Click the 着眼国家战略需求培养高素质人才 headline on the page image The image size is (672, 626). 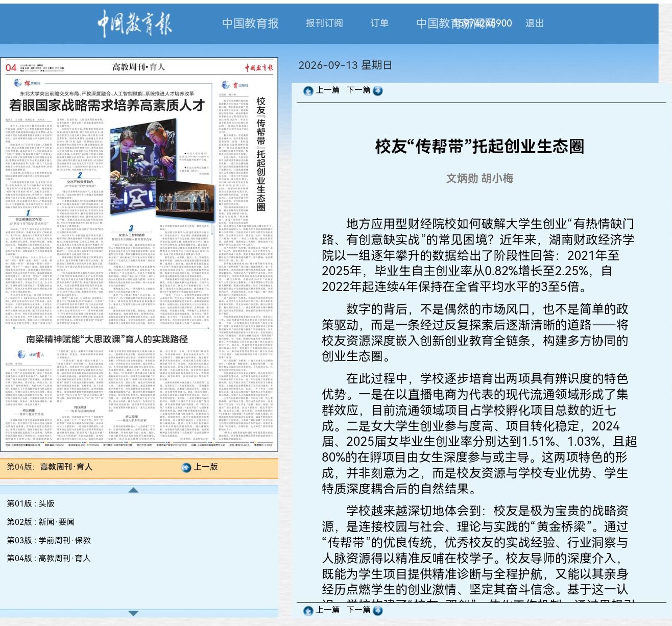pos(107,106)
